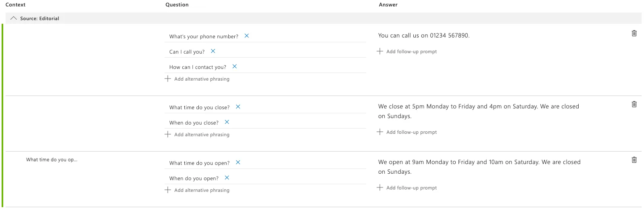Edit the 'You can call us on 01234 567890' answer
Screen dimensions: 644x210
click(424, 35)
